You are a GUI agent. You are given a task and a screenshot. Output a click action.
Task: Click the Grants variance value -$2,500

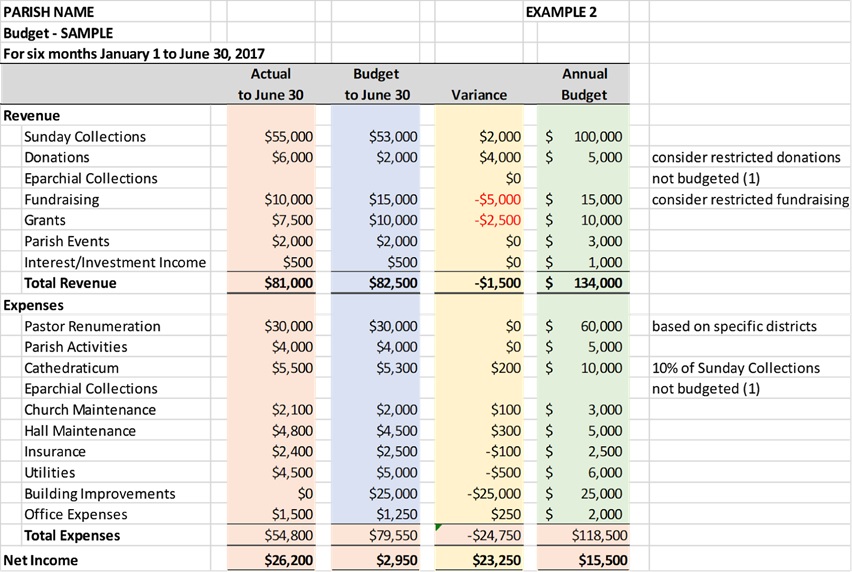point(497,220)
